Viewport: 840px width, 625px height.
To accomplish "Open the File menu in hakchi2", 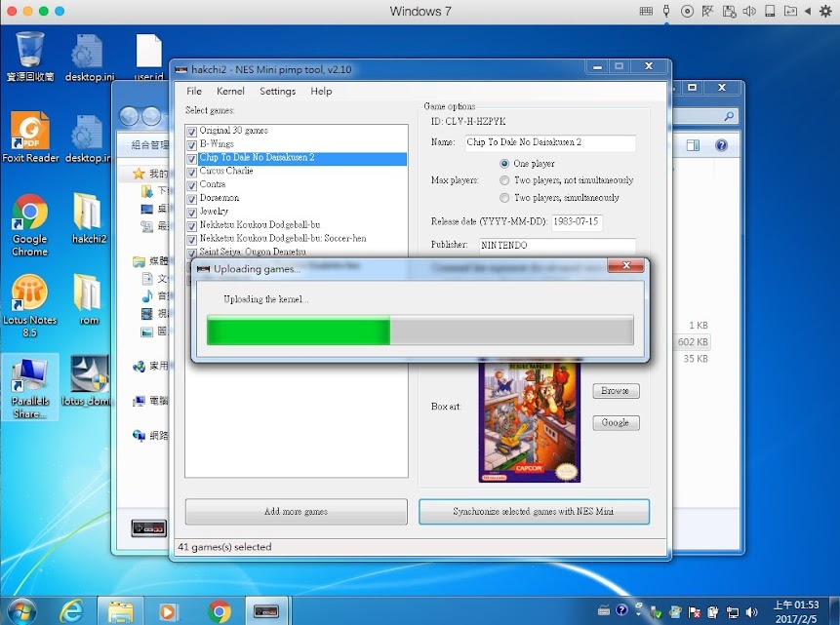I will [x=194, y=91].
